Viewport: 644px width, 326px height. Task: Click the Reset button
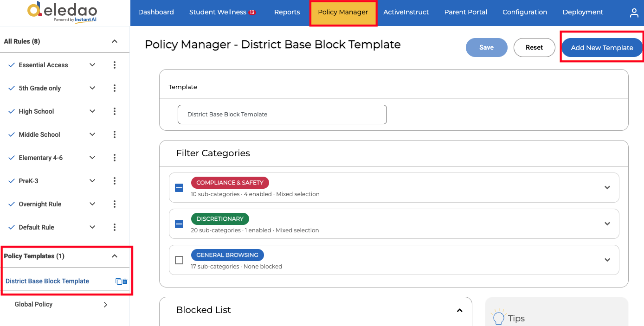coord(534,47)
